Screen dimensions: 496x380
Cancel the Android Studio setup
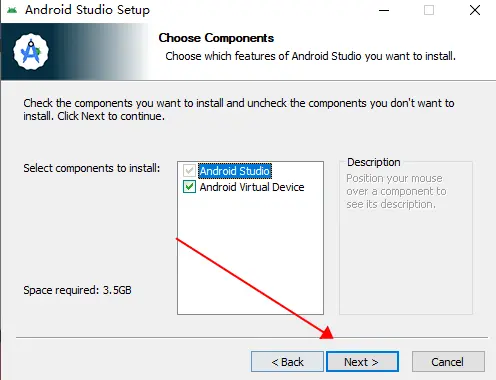(448, 362)
